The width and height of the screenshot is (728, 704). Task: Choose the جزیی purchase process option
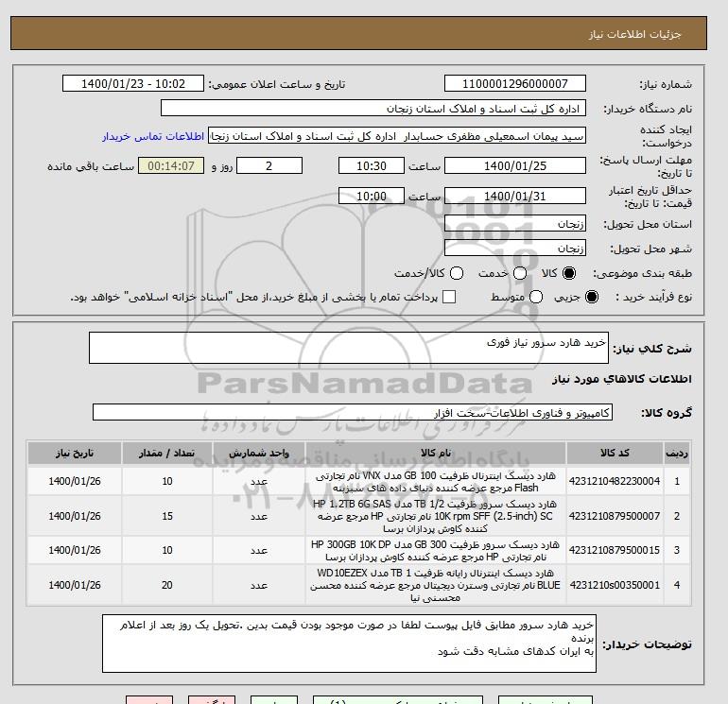(592, 297)
